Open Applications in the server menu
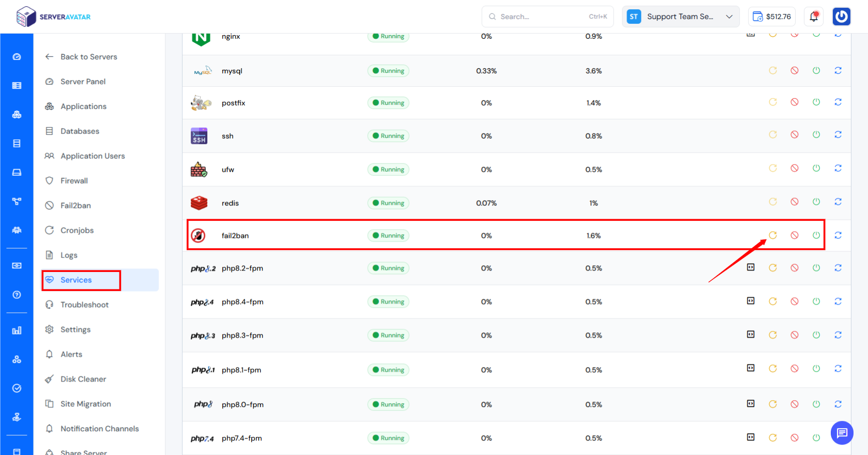Screen dimensions: 868x455 coord(76,107)
